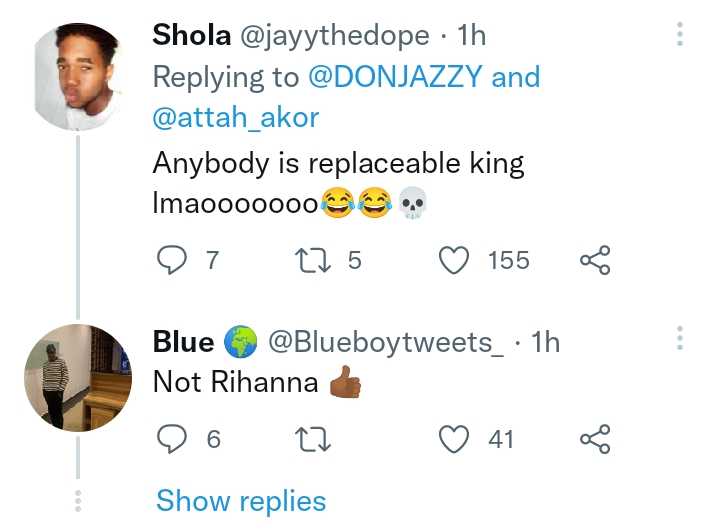Share Shola's tweet

coord(595,261)
